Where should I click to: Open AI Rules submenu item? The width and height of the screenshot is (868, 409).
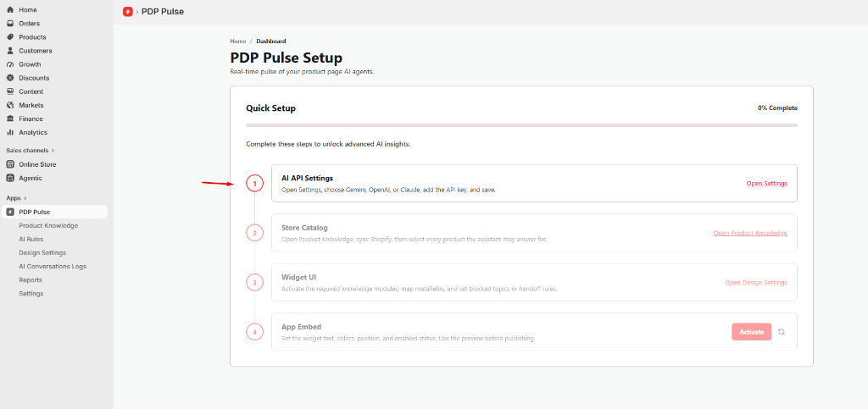click(x=31, y=240)
